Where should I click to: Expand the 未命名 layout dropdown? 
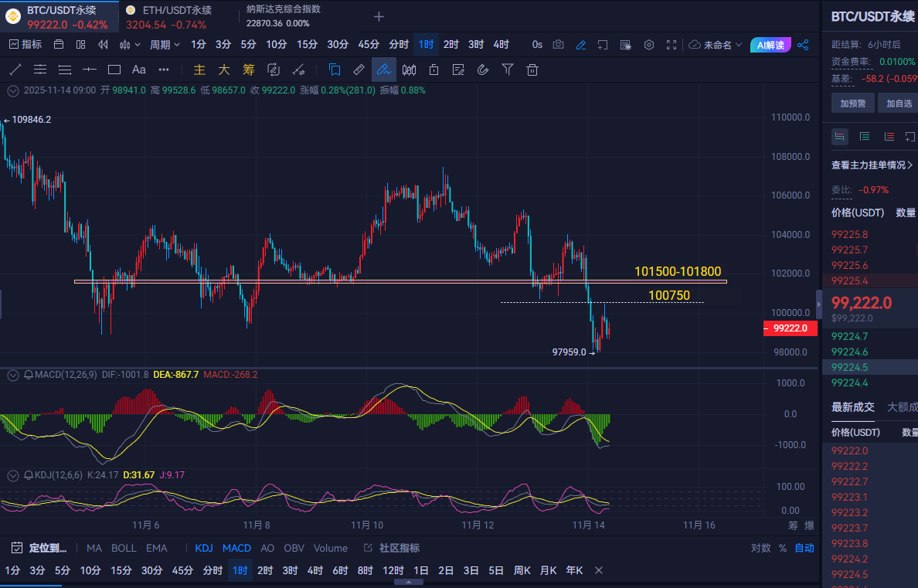pos(716,45)
